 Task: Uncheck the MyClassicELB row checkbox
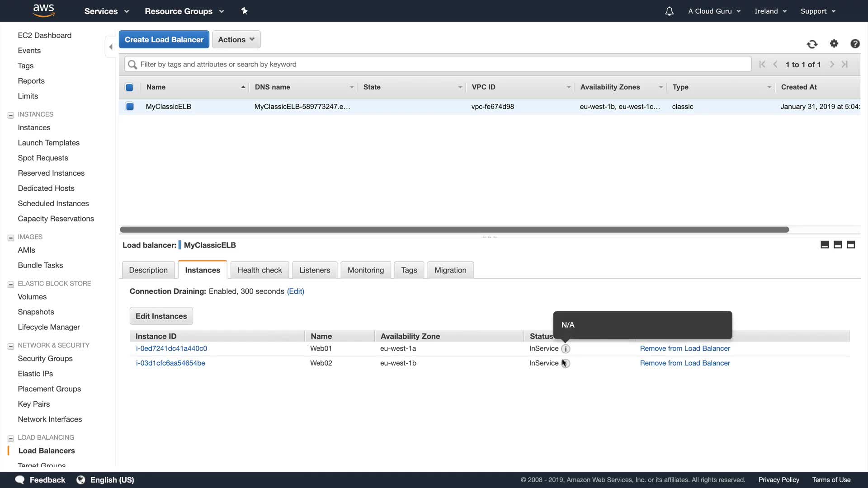(x=130, y=107)
